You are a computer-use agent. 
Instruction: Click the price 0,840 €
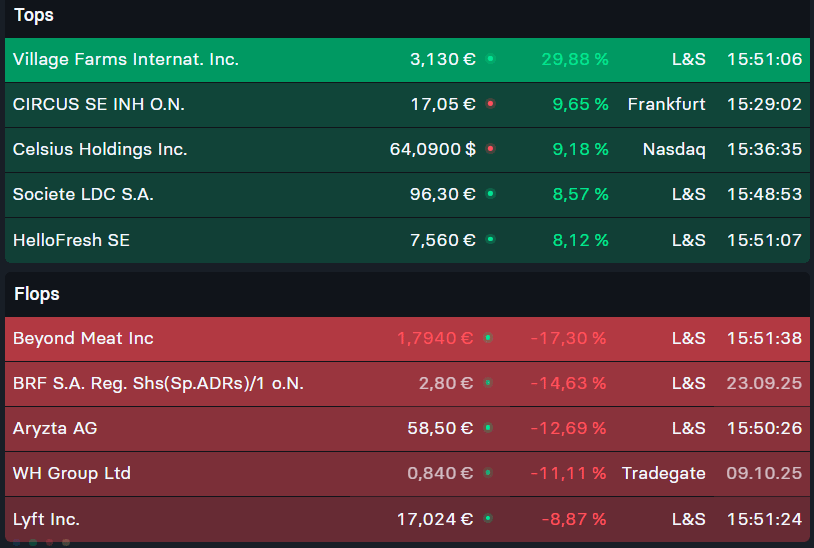440,473
